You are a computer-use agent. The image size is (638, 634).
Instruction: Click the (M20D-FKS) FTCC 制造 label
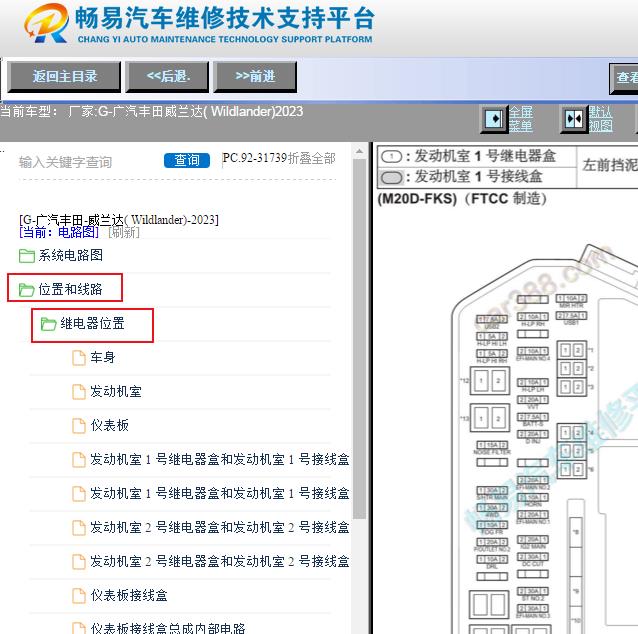[462, 199]
